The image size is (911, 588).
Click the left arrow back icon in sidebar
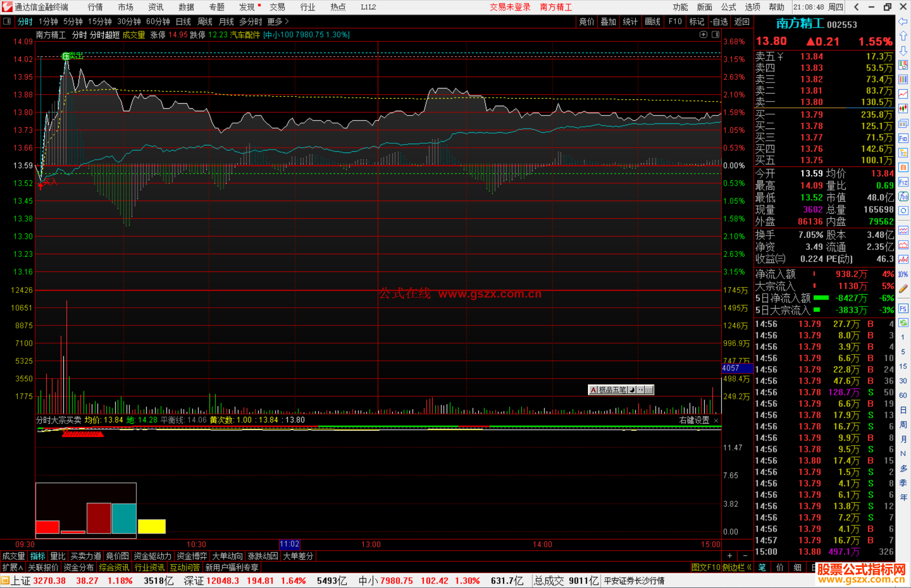tap(903, 21)
